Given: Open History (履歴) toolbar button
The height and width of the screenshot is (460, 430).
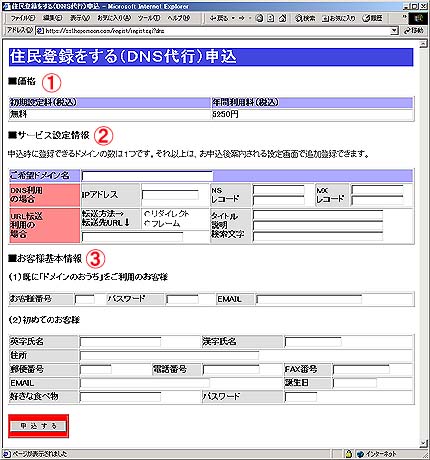Looking at the screenshot, I should coord(373,18).
